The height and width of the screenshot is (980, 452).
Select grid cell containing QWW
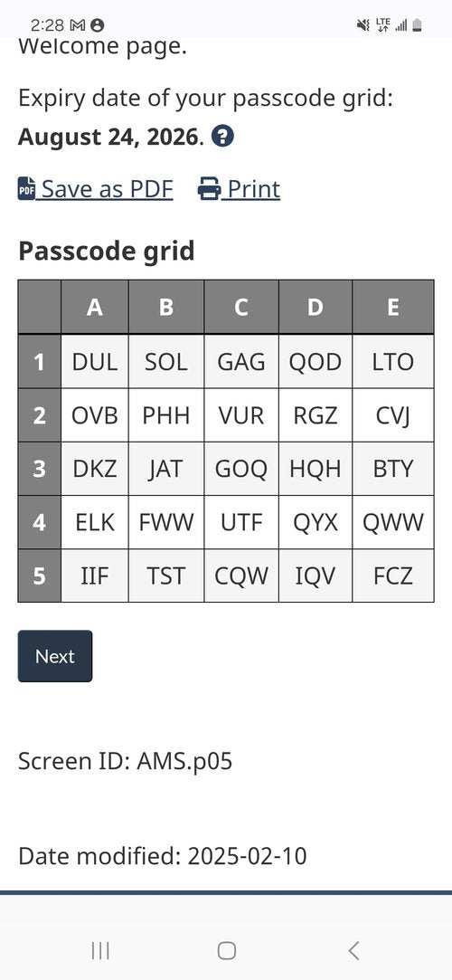pos(393,522)
